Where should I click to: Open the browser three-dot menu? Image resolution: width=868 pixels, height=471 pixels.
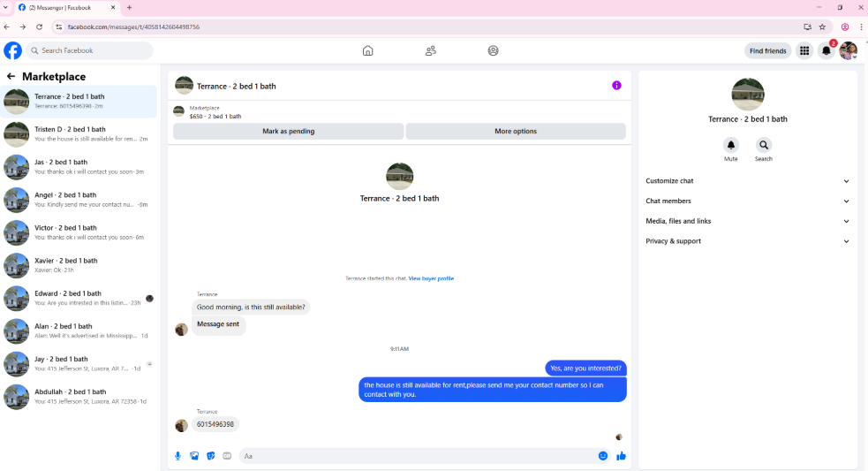click(861, 27)
